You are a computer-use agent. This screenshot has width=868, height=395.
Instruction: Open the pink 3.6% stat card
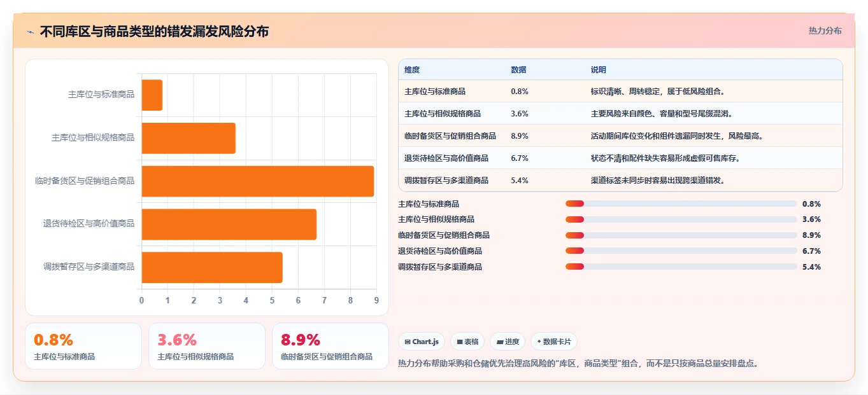click(x=207, y=346)
